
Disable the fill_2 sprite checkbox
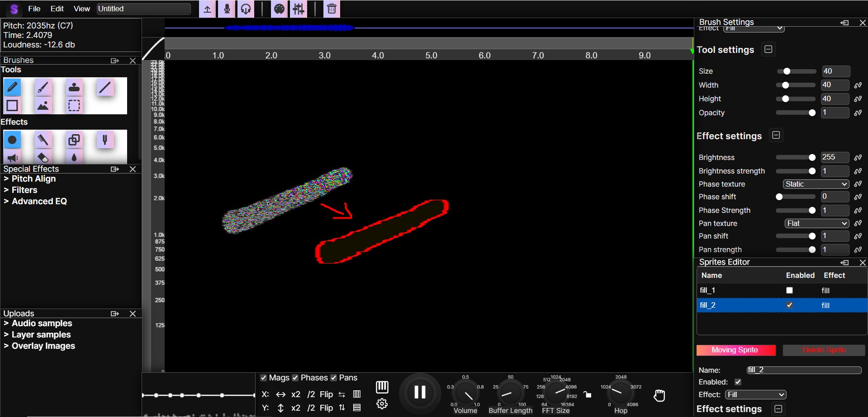pyautogui.click(x=789, y=305)
